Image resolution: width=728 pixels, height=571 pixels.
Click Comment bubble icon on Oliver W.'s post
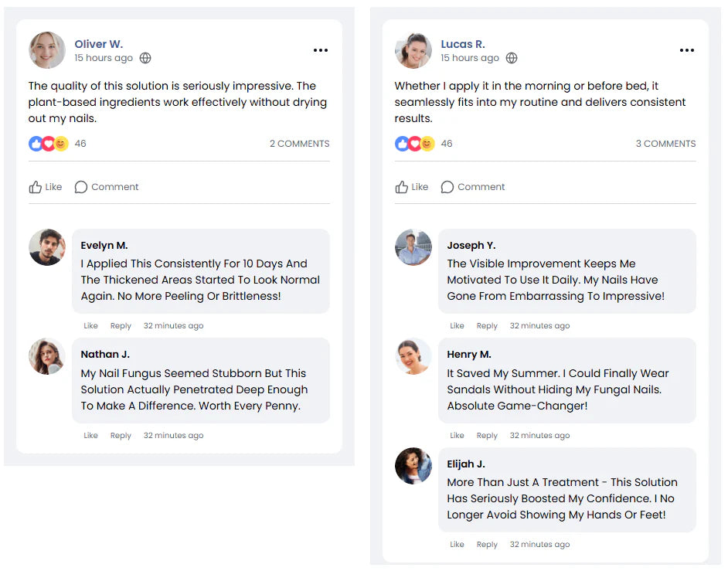coord(81,187)
